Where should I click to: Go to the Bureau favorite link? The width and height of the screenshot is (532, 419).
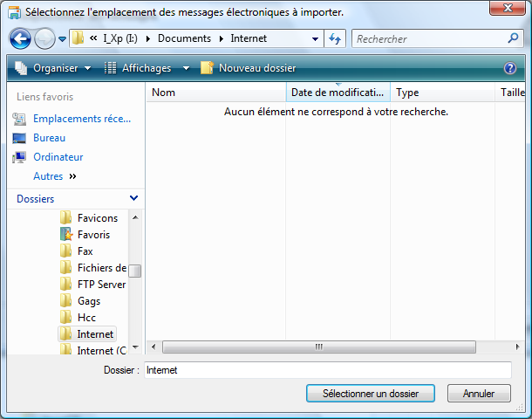pos(49,138)
